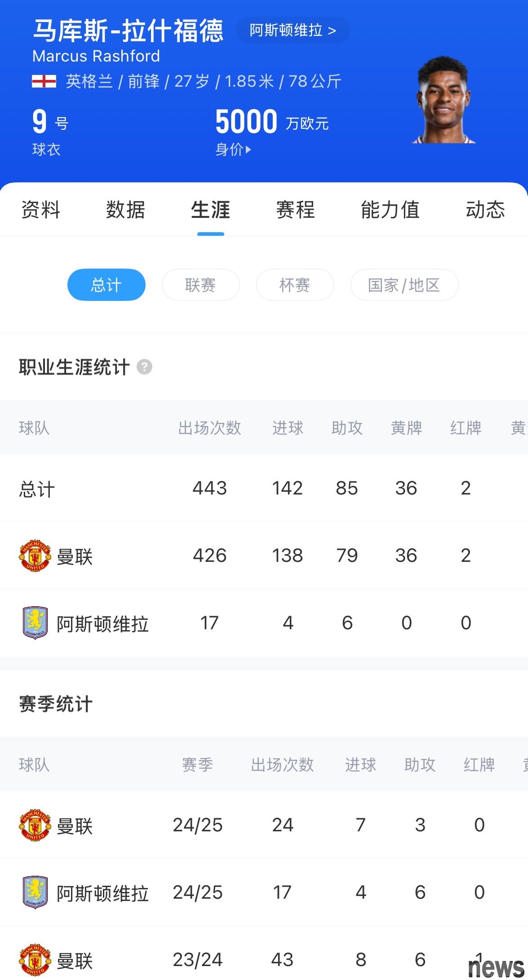The image size is (528, 980).
Task: Expand the 身价 market value arrow
Action: click(x=248, y=150)
